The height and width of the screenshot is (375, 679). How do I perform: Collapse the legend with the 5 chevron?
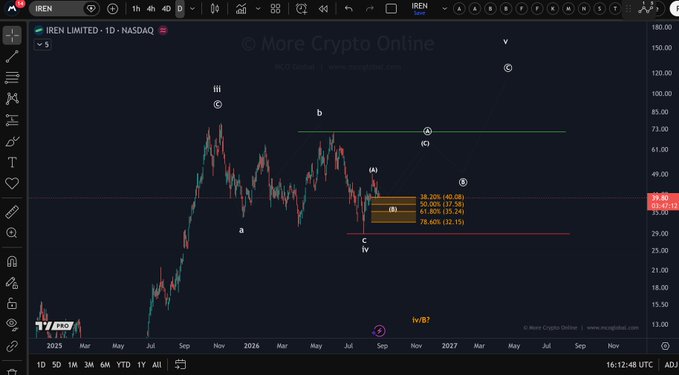coord(42,44)
